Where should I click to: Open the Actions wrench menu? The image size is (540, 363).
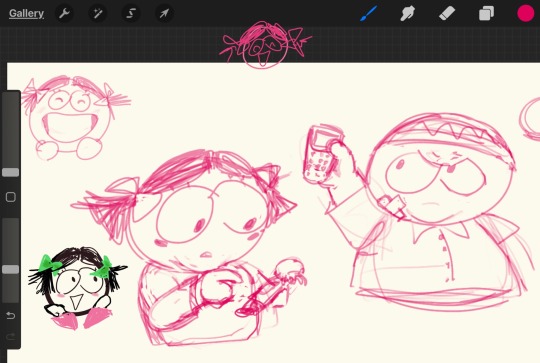point(64,13)
